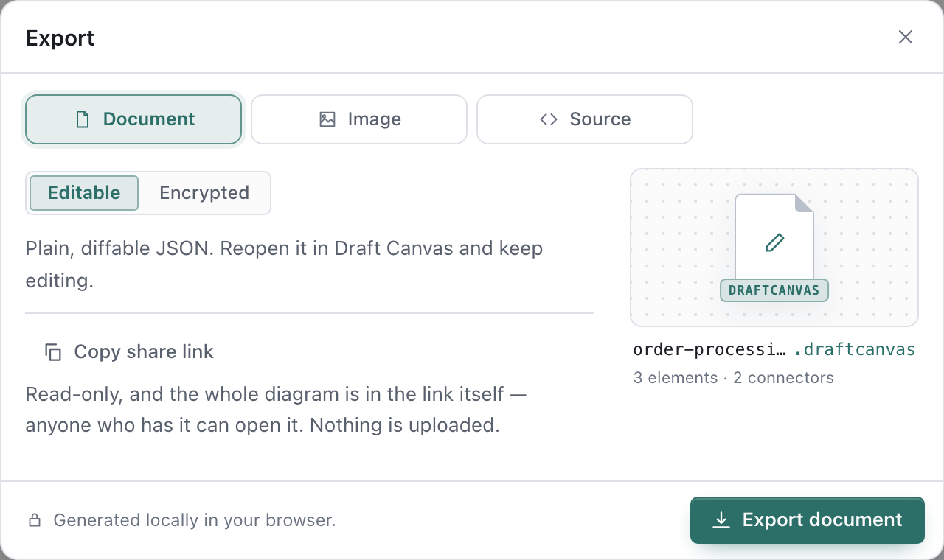Click 'Generated locally in your browser.' text
Viewport: 944px width, 560px height.
[x=195, y=520]
